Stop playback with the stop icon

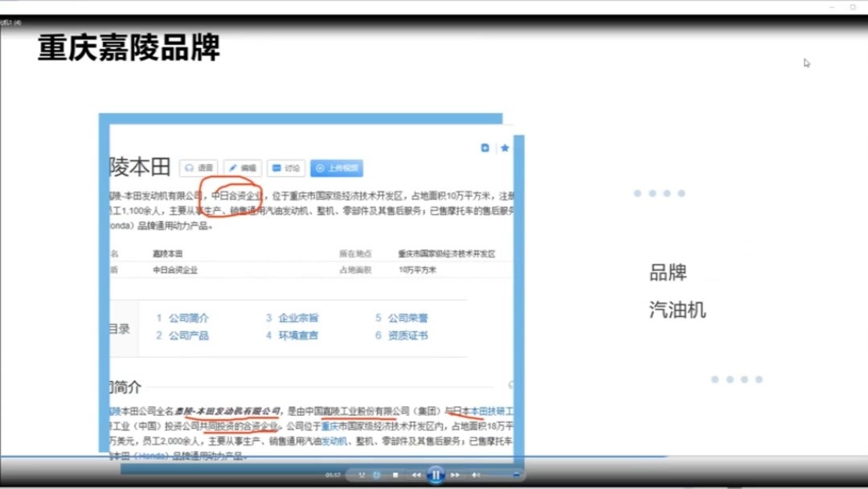pos(395,475)
